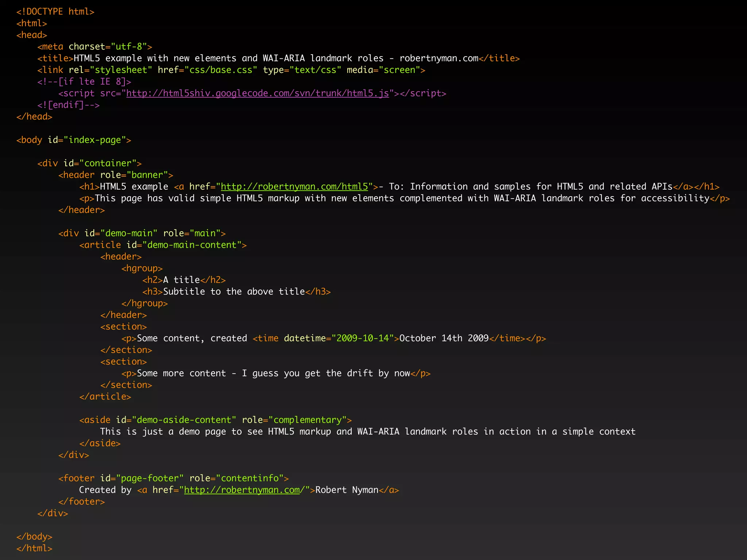Click the <!--[if lte IE 8]> conditional comment

click(x=84, y=82)
